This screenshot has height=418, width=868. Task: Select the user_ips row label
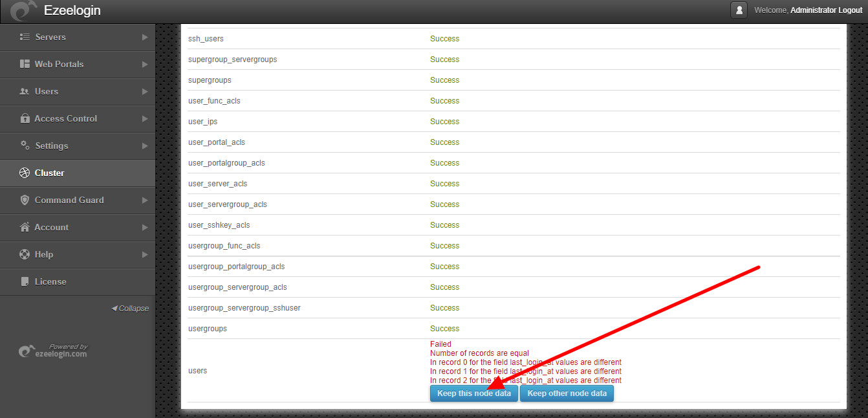pos(202,122)
